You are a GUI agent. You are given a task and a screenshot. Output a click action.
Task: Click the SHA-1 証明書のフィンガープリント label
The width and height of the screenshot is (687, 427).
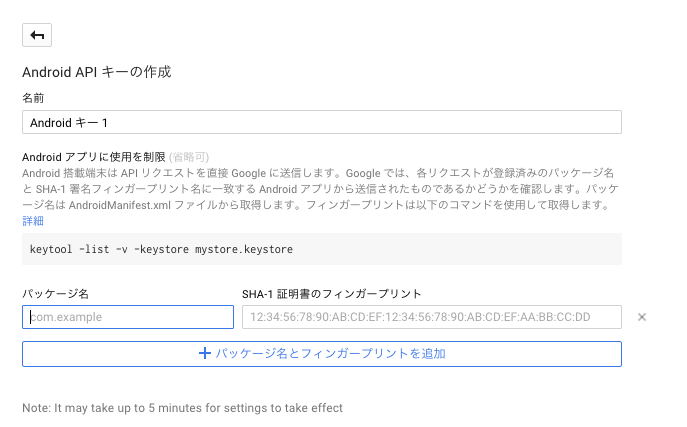pos(332,294)
